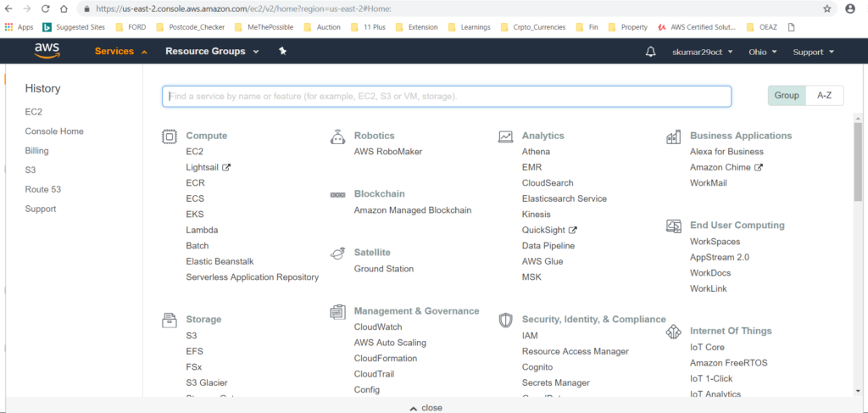Image resolution: width=868 pixels, height=413 pixels.
Task: Click the browser back arrow
Action: point(8,8)
